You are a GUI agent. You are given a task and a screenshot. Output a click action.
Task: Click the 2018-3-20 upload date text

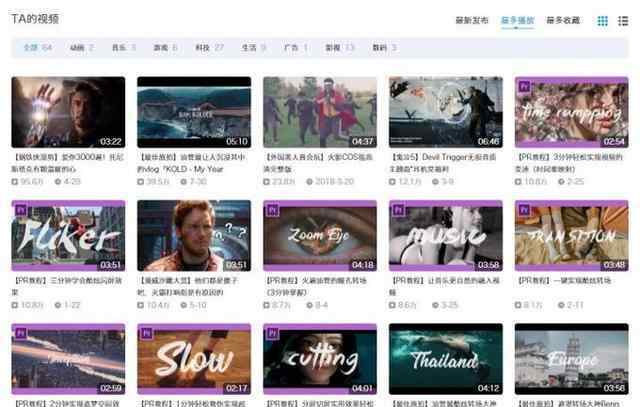[x=334, y=181]
